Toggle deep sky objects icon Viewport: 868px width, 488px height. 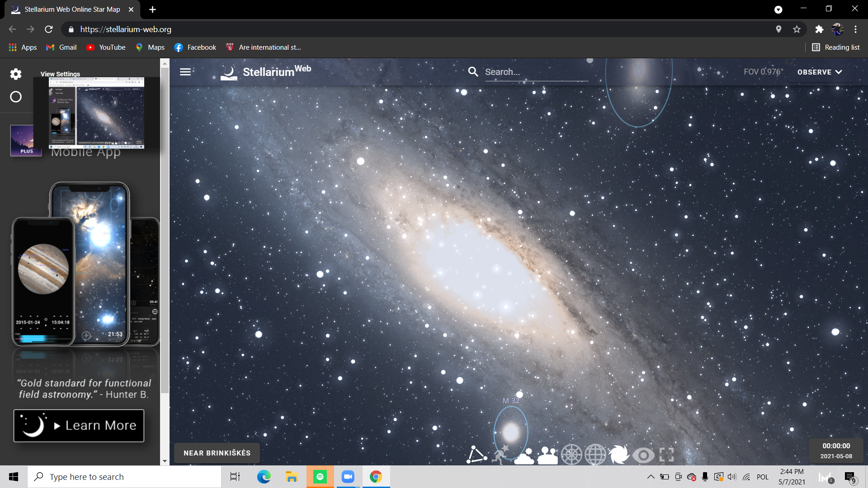pyautogui.click(x=619, y=455)
